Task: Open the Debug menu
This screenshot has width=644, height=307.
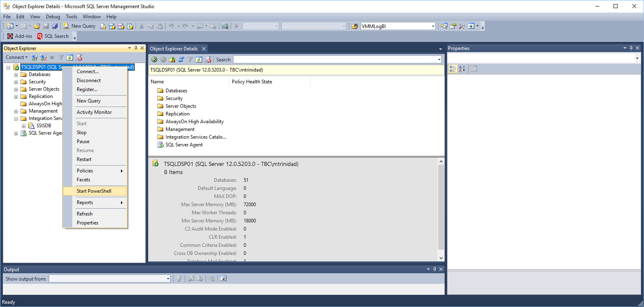Action: coord(53,17)
